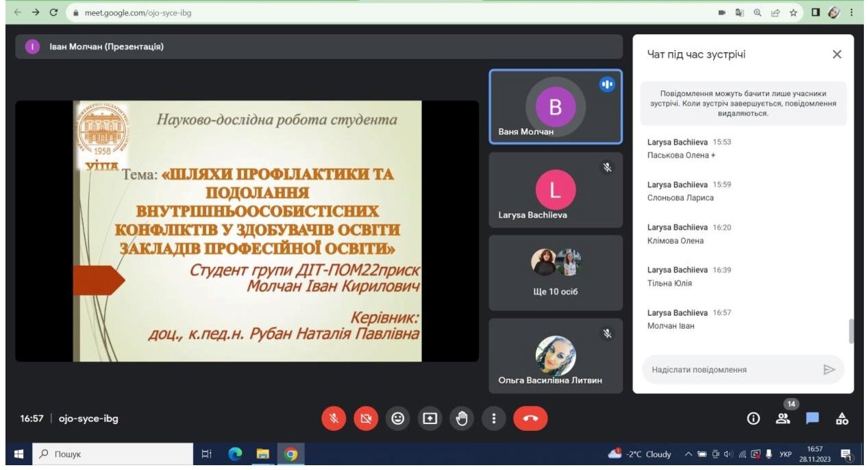Toggle chat panel from bottom bar

[813, 419]
